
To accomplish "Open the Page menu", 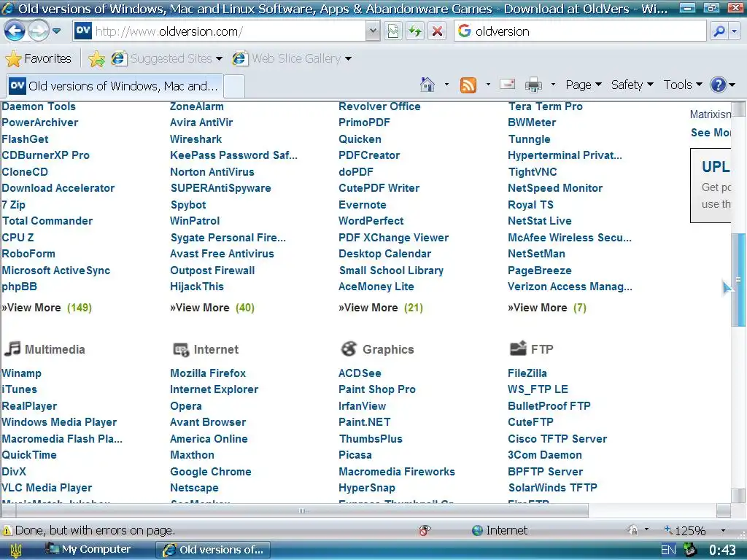I will click(x=584, y=85).
